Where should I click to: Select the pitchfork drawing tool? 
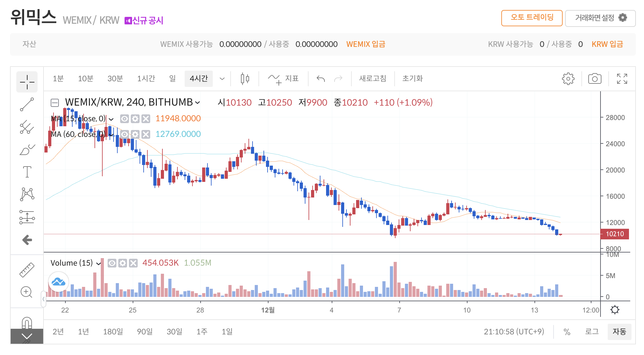(x=27, y=127)
